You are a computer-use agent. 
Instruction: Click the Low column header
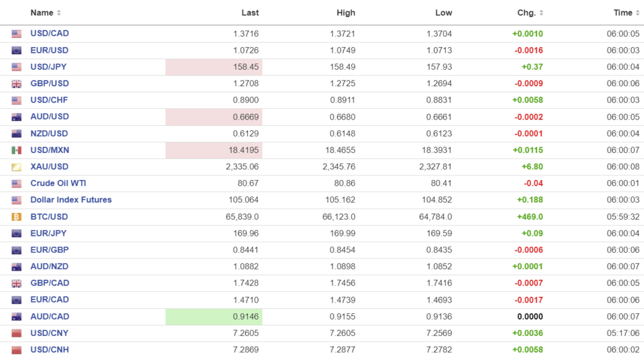pos(443,13)
